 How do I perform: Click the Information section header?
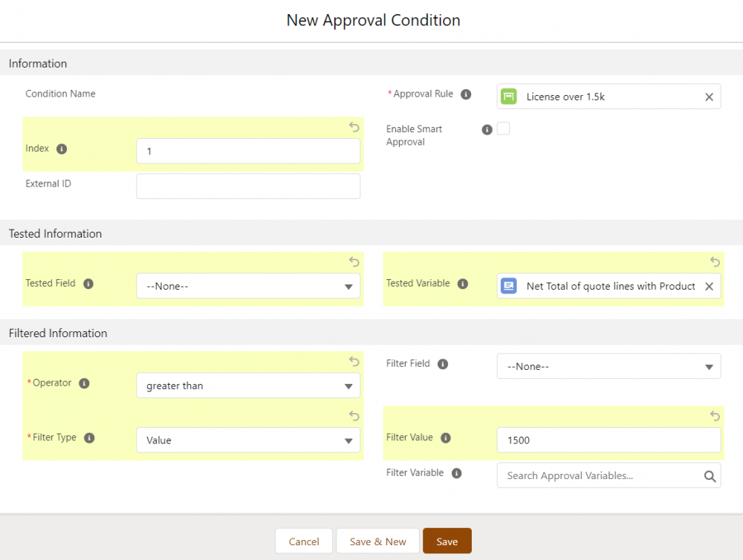point(371,63)
